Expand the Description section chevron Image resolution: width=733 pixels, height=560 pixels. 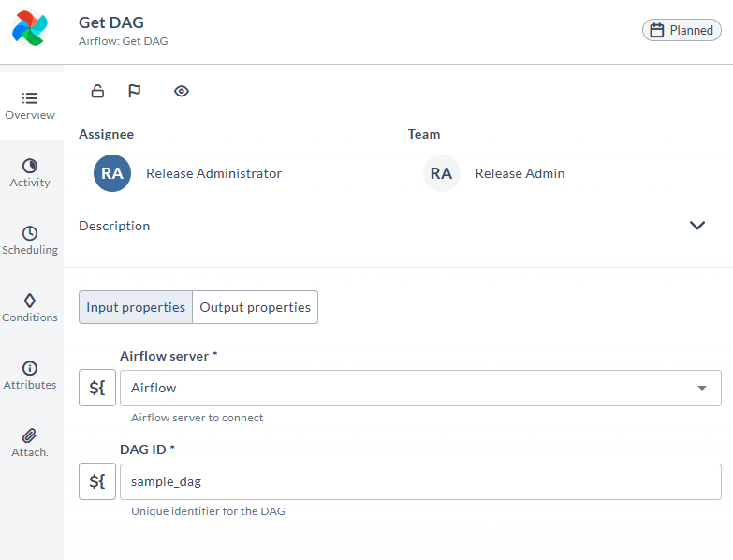click(697, 226)
